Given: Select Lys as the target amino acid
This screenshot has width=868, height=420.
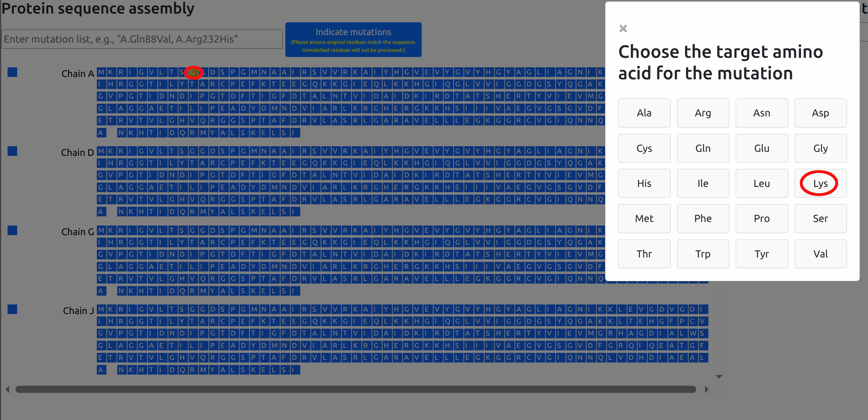Looking at the screenshot, I should pos(820,183).
